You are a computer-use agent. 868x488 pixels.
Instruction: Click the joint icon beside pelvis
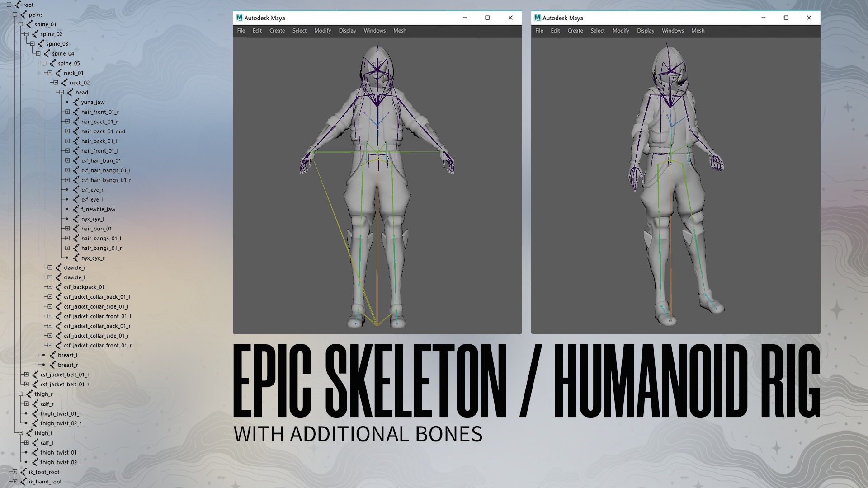(24, 15)
